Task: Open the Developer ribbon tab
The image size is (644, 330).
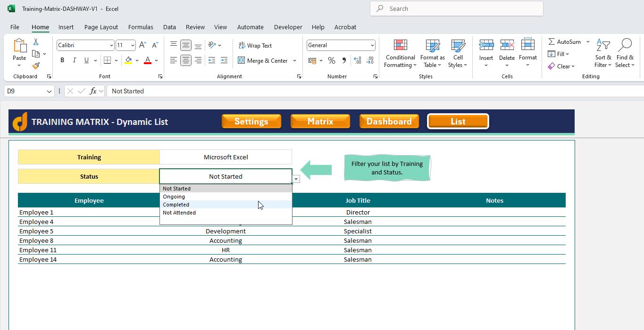Action: pos(288,27)
